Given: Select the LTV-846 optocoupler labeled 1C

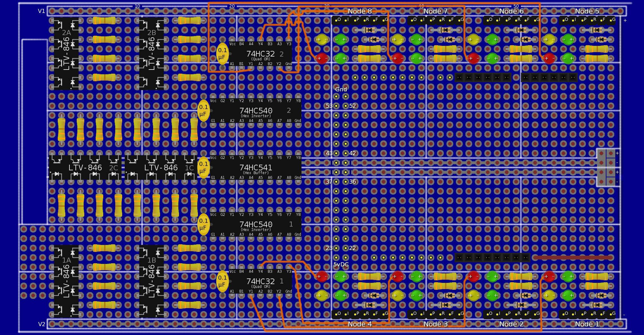Looking at the screenshot, I should coord(161,167).
